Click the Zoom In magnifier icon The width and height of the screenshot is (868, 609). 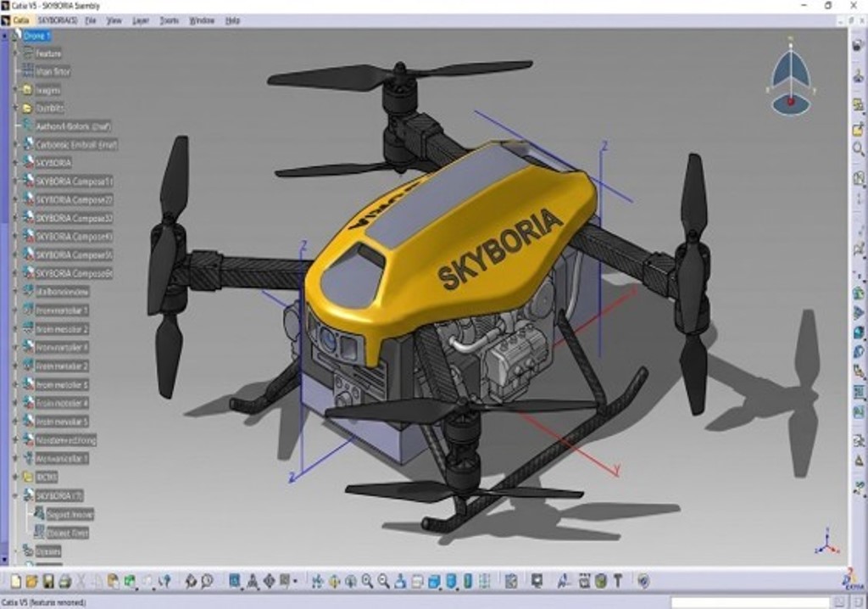pos(367,581)
